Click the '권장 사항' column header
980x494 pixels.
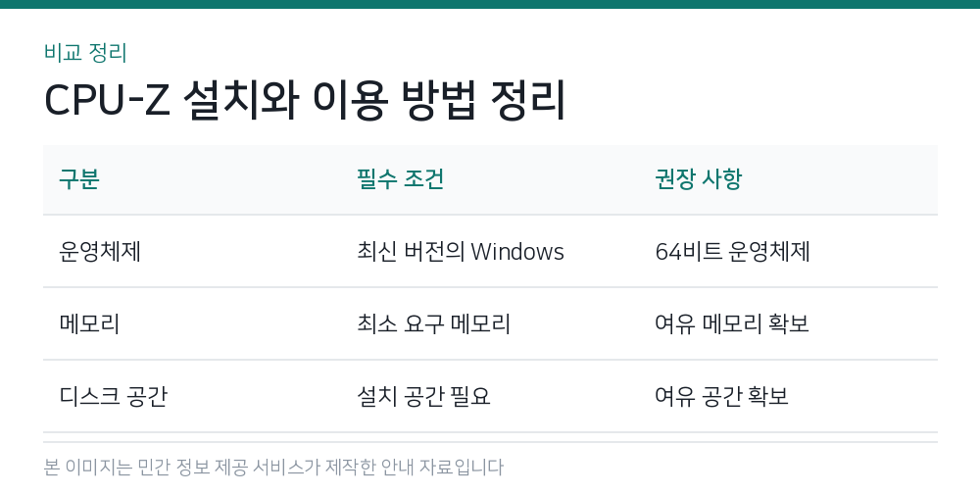[698, 179]
